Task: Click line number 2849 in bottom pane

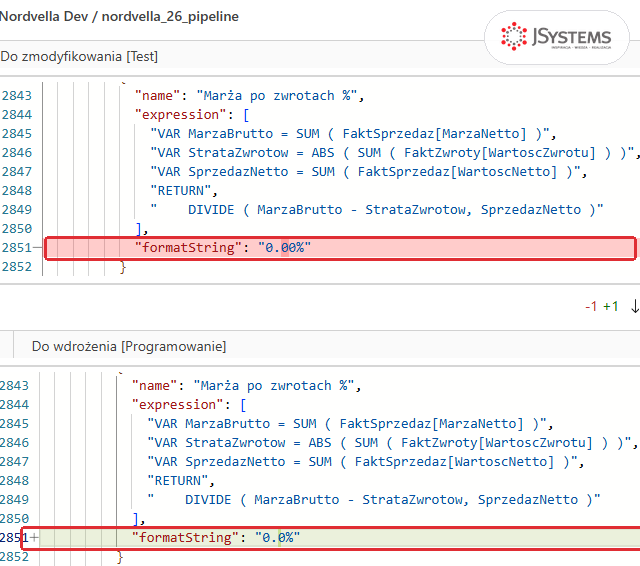Action: tap(14, 499)
